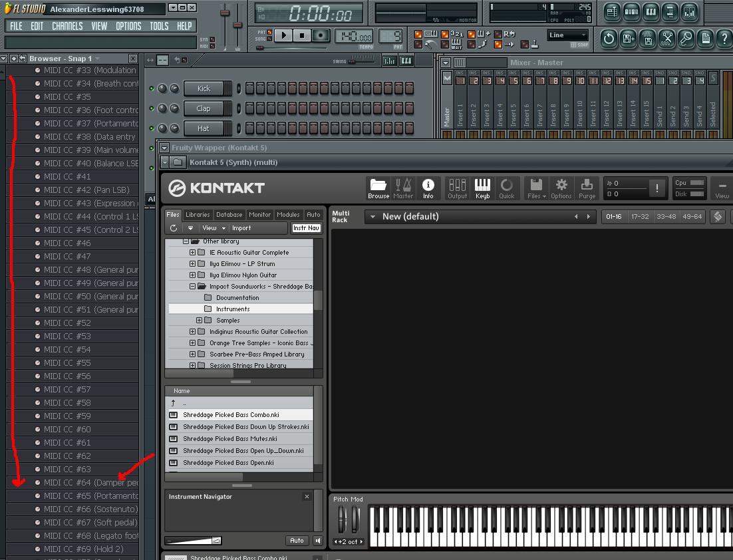Mute the Kick channel green LED
This screenshot has width=733, height=560.
click(x=152, y=88)
